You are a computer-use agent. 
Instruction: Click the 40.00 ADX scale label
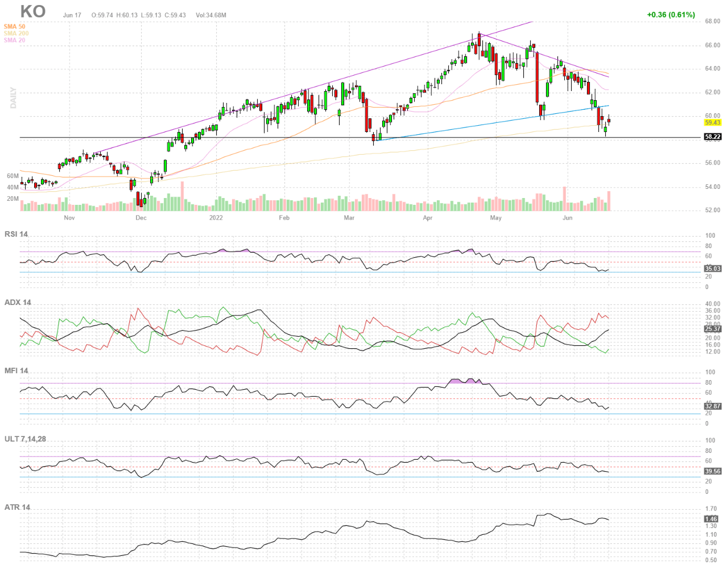click(x=713, y=304)
